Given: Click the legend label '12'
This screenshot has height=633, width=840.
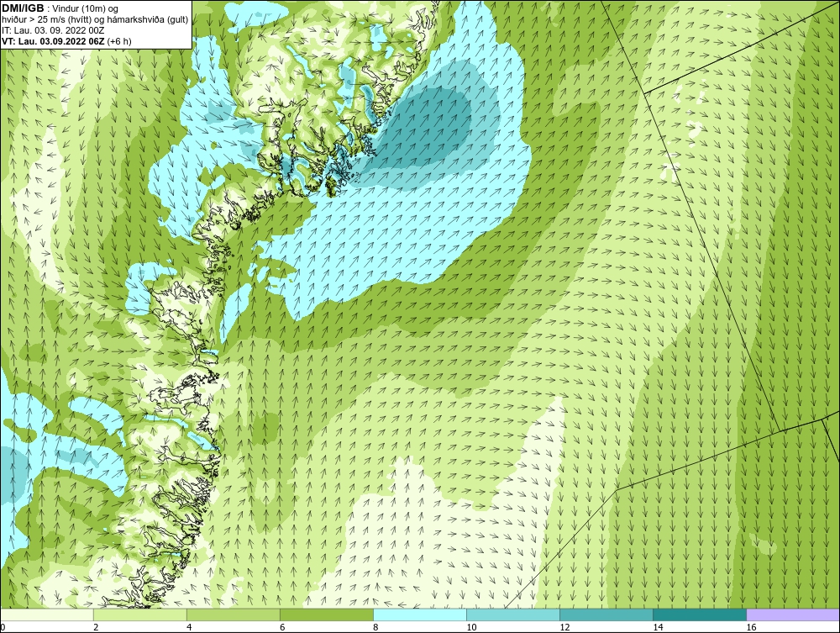Looking at the screenshot, I should click(x=564, y=628).
